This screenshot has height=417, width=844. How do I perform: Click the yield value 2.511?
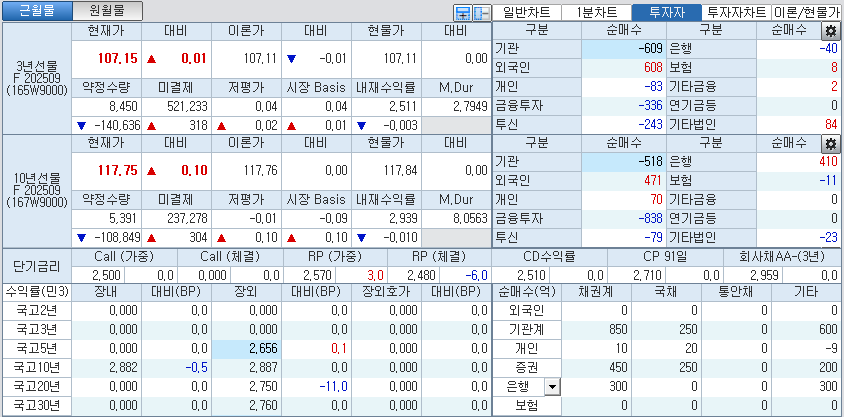[405, 106]
